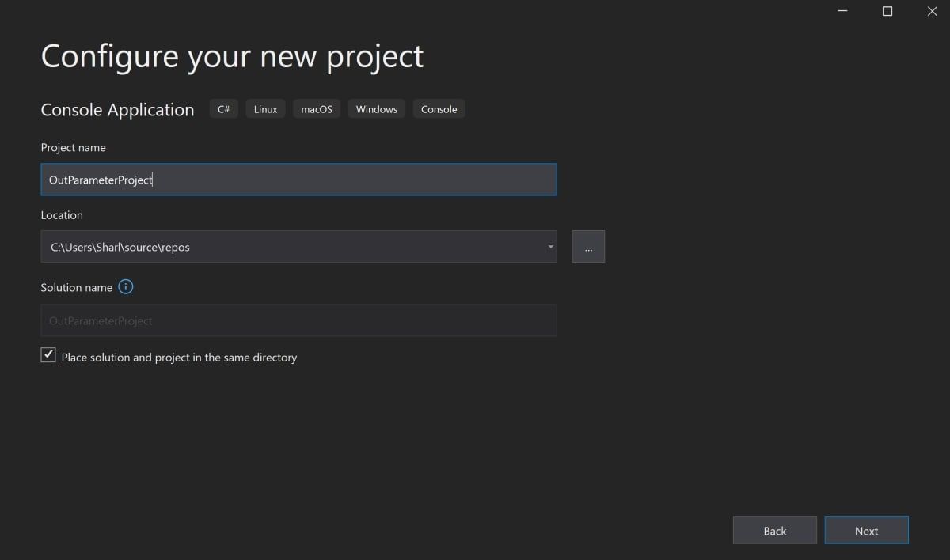Close the Configure your new project window
Image resolution: width=950 pixels, height=560 pixels.
(932, 11)
